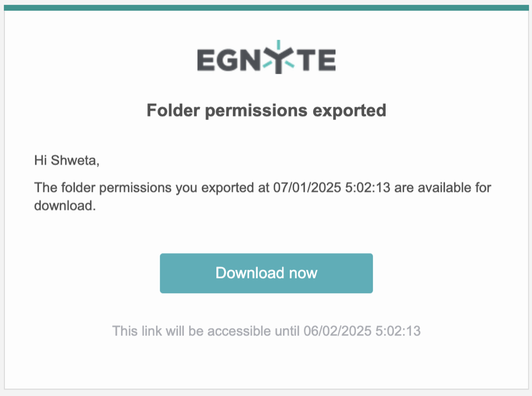Viewport: 532px width, 396px height.
Task: Click the Download now button
Action: [266, 273]
